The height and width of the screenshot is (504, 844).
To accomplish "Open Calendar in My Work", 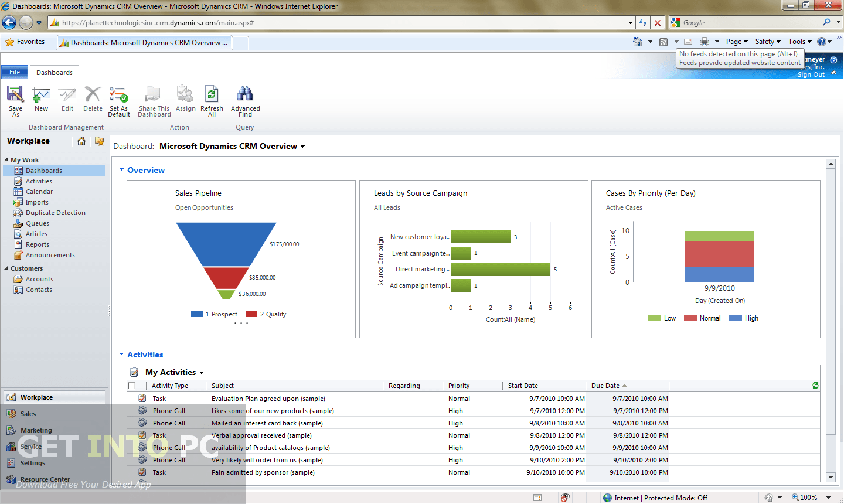I will point(39,192).
